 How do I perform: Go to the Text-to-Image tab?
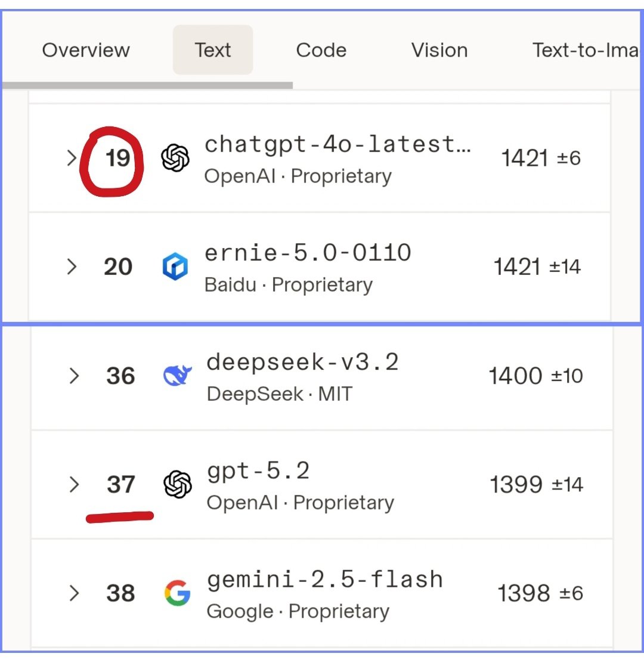[x=586, y=50]
